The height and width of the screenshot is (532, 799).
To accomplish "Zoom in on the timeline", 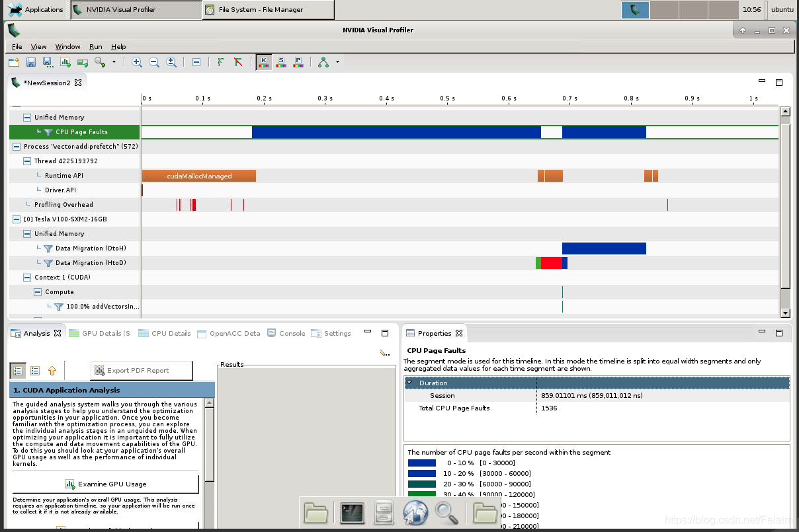I will (x=137, y=62).
